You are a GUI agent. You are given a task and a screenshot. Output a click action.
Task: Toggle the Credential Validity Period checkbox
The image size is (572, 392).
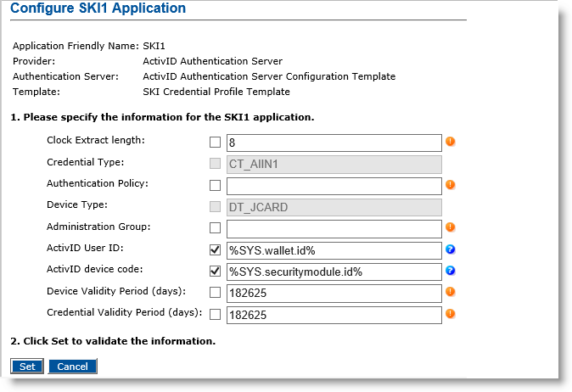point(215,315)
